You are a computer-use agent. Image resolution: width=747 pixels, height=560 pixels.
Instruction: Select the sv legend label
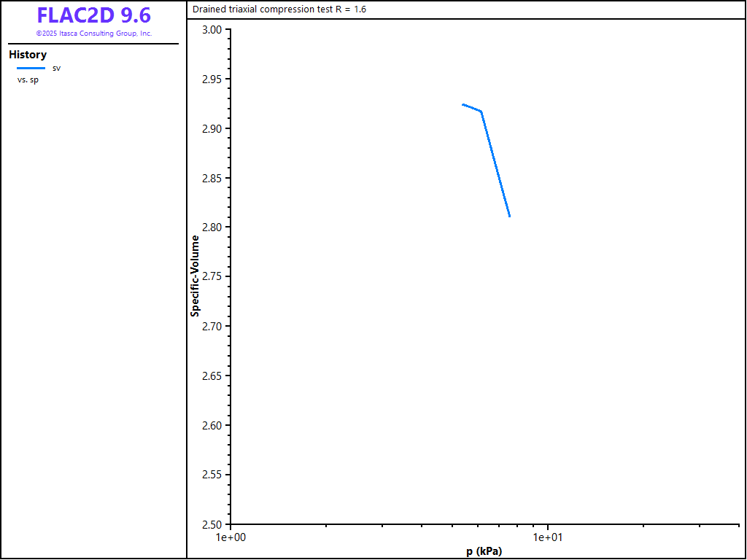56,68
